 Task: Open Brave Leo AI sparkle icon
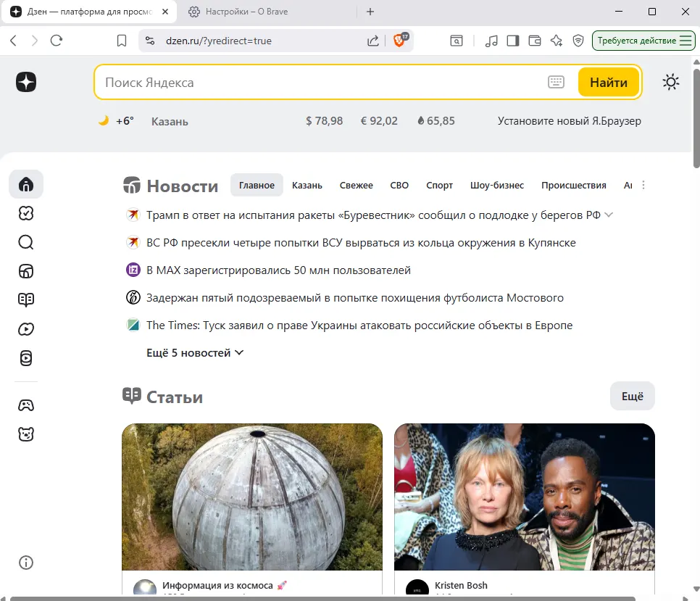point(557,41)
